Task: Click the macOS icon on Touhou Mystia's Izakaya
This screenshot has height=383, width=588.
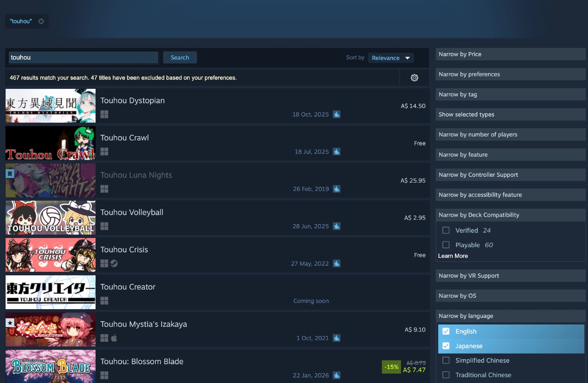Action: [x=114, y=338]
